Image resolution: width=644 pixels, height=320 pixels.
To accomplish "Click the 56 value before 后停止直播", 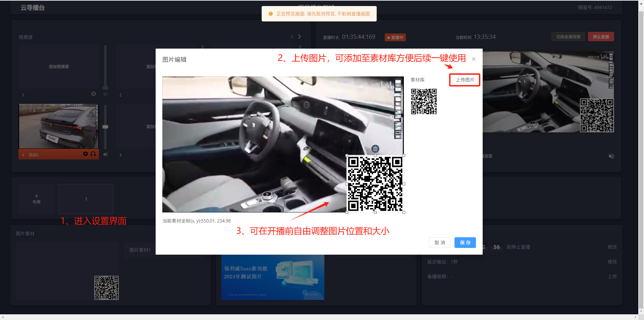I will pyautogui.click(x=496, y=247).
